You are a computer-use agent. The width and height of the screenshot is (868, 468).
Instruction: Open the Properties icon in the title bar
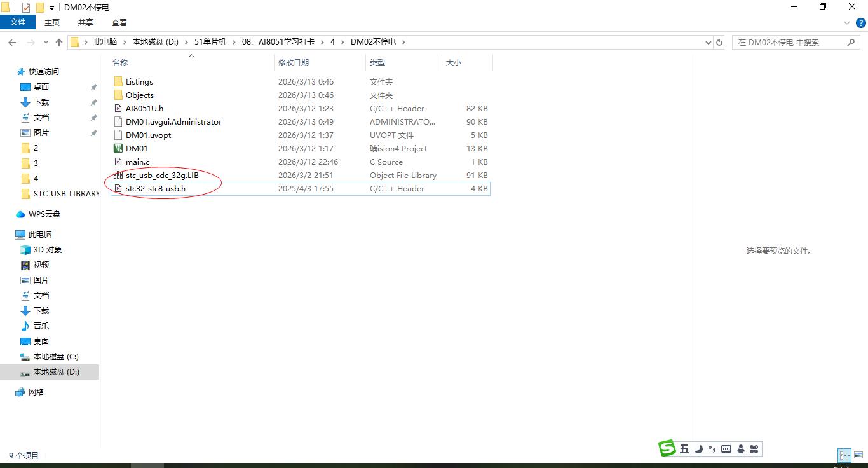26,7
